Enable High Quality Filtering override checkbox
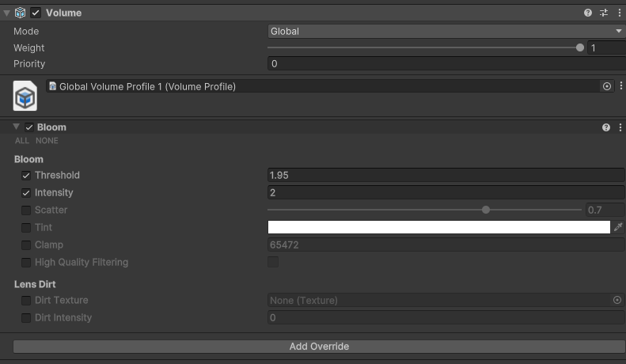This screenshot has width=626, height=364. tap(26, 263)
